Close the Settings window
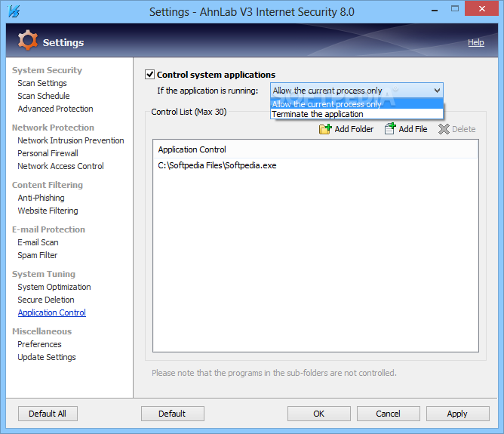504x434 pixels. [x=481, y=9]
